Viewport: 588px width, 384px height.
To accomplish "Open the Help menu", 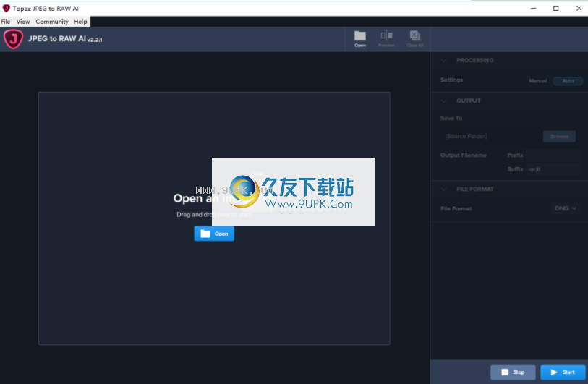I will [80, 22].
